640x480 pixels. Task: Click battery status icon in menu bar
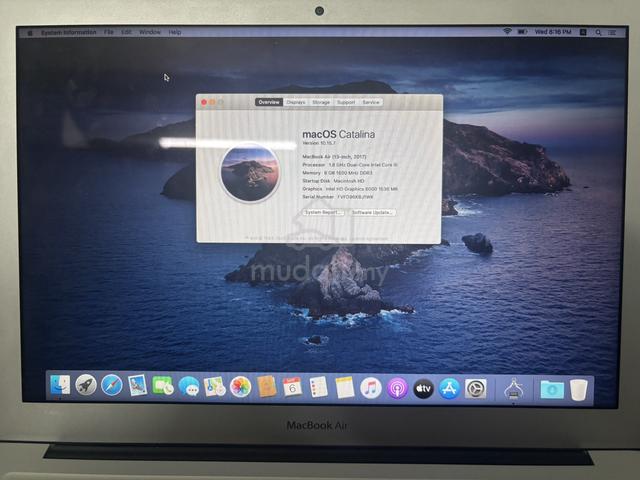[522, 31]
